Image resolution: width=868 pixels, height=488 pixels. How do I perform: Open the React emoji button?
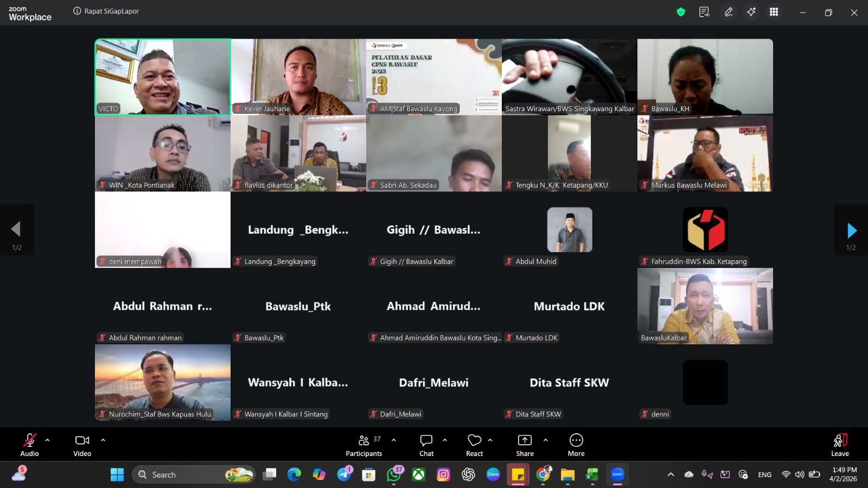[475, 445]
